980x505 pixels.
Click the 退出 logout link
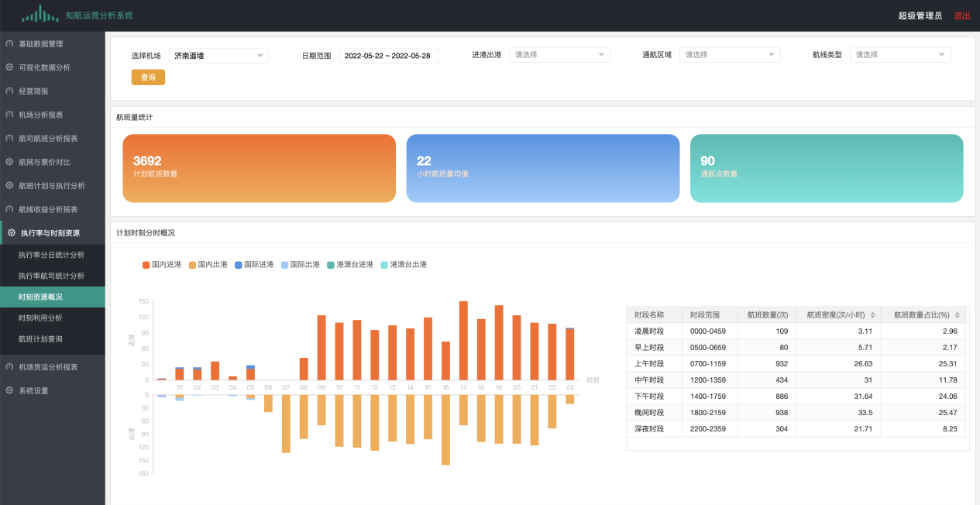click(961, 15)
